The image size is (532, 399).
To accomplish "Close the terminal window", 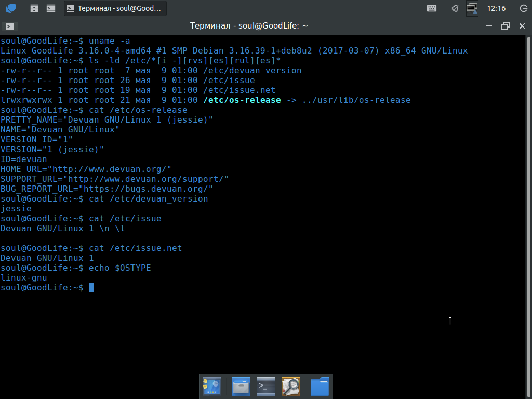I will pos(522,26).
